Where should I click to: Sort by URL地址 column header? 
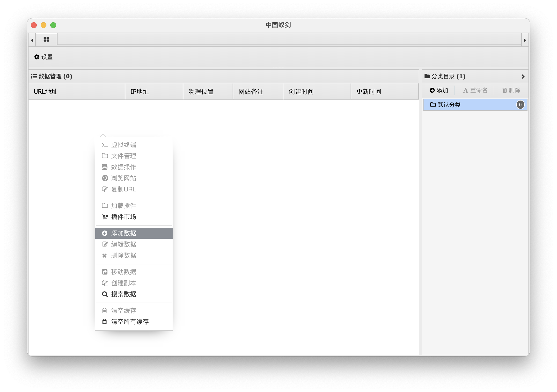click(x=77, y=91)
